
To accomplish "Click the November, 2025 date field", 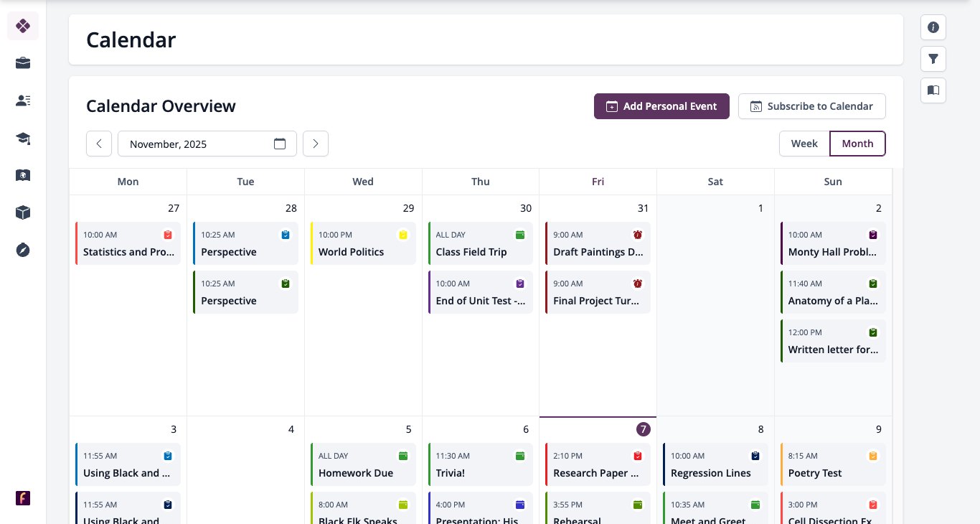I will (207, 144).
